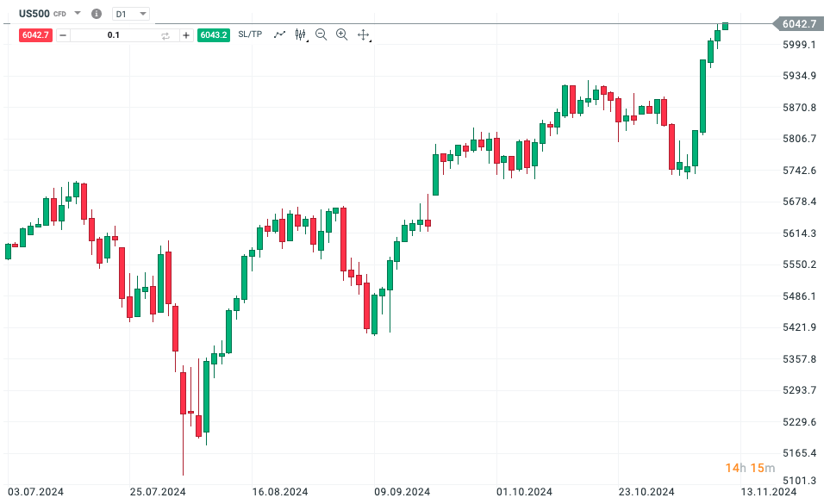830x504 pixels.
Task: Zoom in the chart with plus magnifier
Action: click(341, 34)
